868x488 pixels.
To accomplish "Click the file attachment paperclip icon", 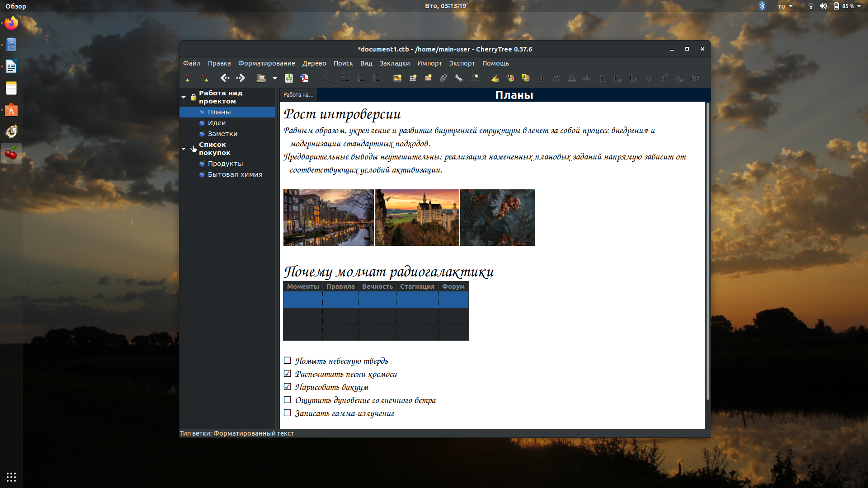I will (x=443, y=79).
